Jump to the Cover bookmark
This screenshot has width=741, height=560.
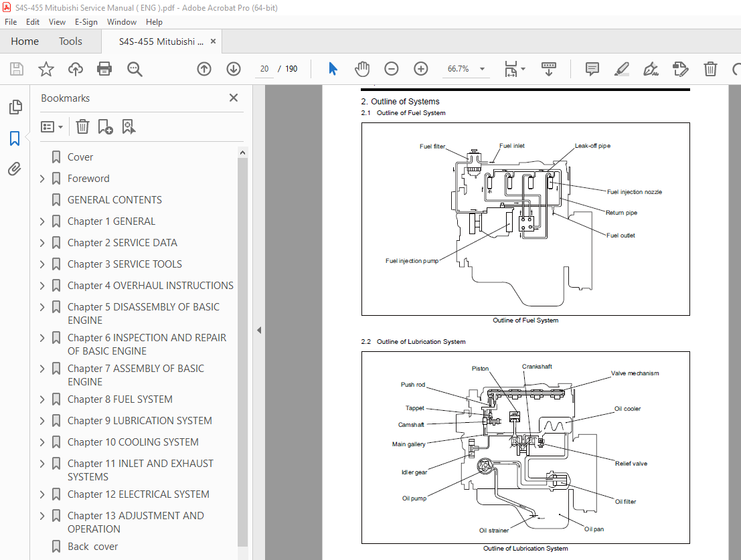pyautogui.click(x=80, y=157)
